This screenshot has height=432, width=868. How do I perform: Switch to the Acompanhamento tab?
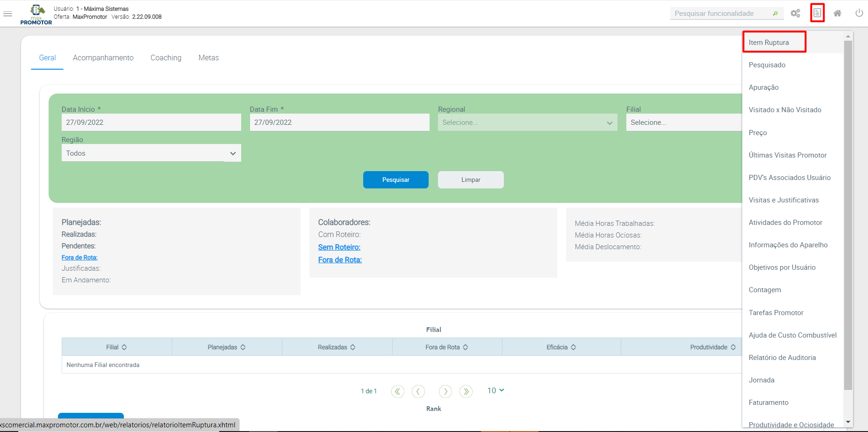[103, 58]
